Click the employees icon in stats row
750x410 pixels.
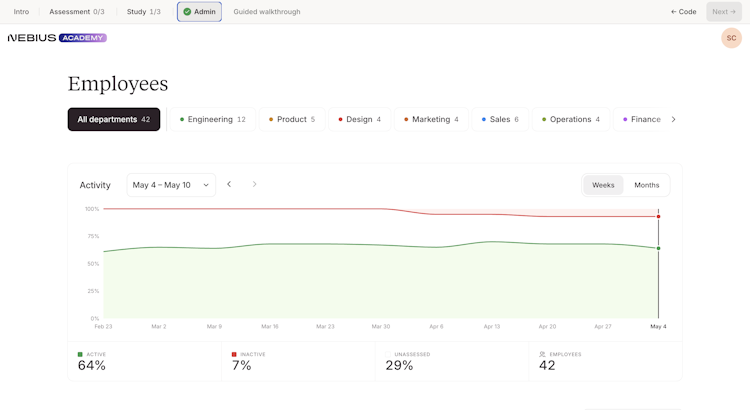(x=542, y=354)
